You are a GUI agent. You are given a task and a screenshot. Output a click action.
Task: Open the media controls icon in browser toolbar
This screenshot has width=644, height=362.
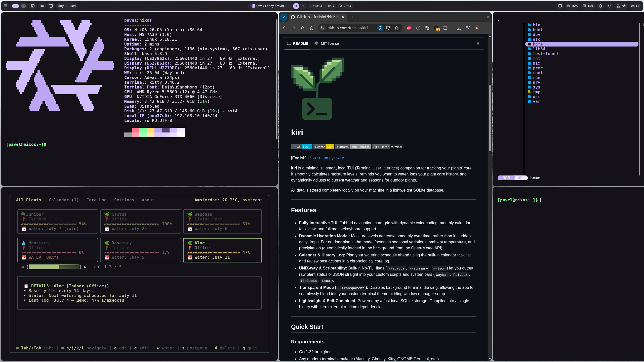point(468,28)
